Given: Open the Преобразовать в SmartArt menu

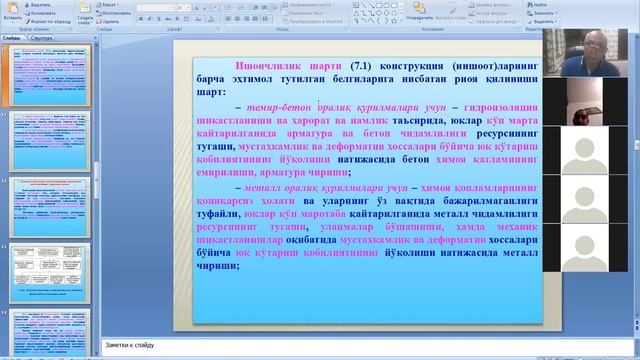Looking at the screenshot, I should point(314,21).
